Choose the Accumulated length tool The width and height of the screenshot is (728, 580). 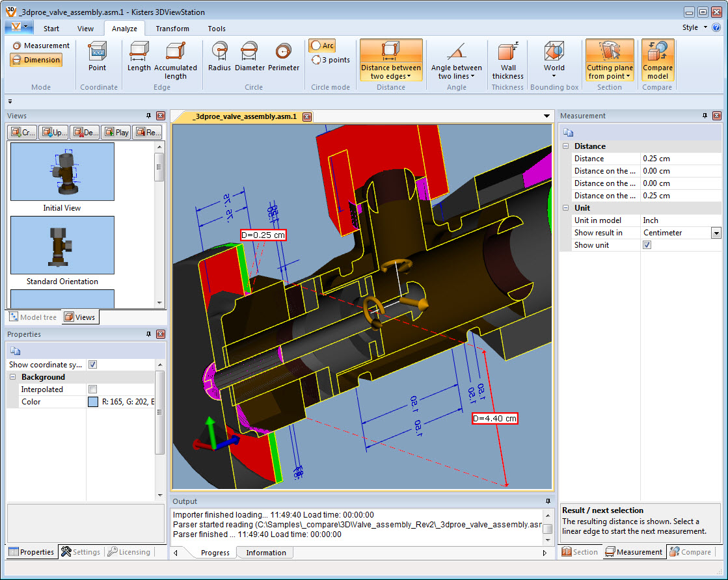pyautogui.click(x=175, y=59)
